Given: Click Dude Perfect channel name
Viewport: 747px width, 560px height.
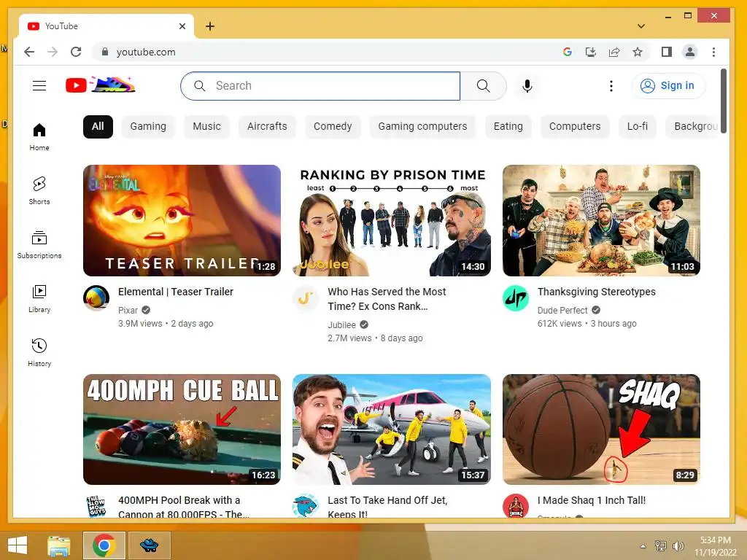Looking at the screenshot, I should click(x=562, y=311).
